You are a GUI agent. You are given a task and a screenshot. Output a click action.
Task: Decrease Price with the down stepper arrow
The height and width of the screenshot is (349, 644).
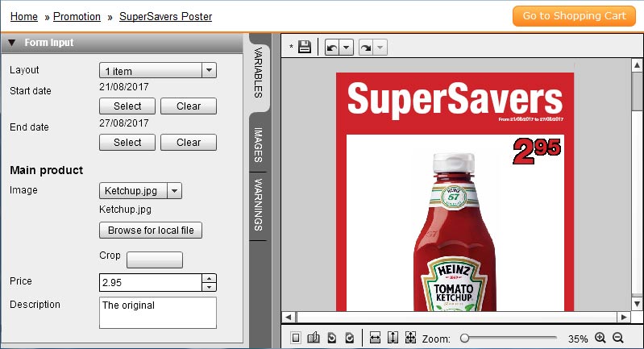point(209,287)
